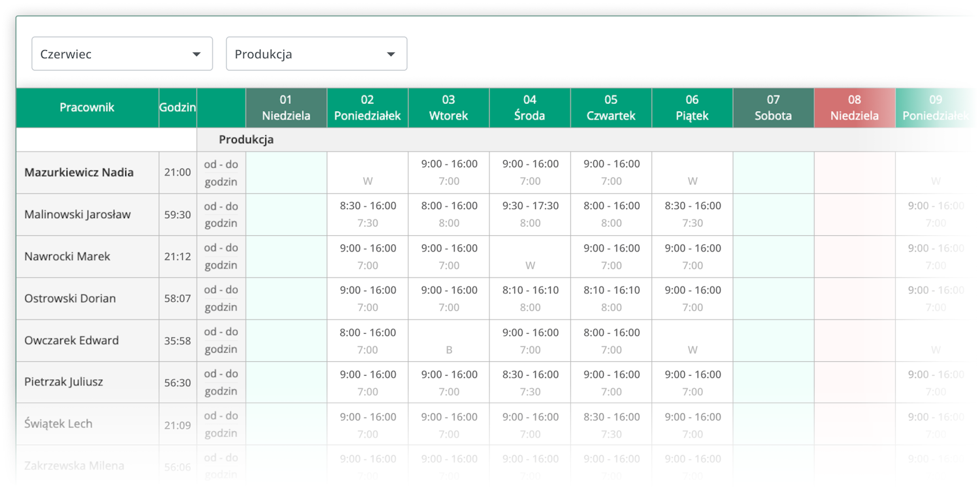This screenshot has height=490, width=980.
Task: Click Ostrowski Dorian's name
Action: click(x=70, y=299)
